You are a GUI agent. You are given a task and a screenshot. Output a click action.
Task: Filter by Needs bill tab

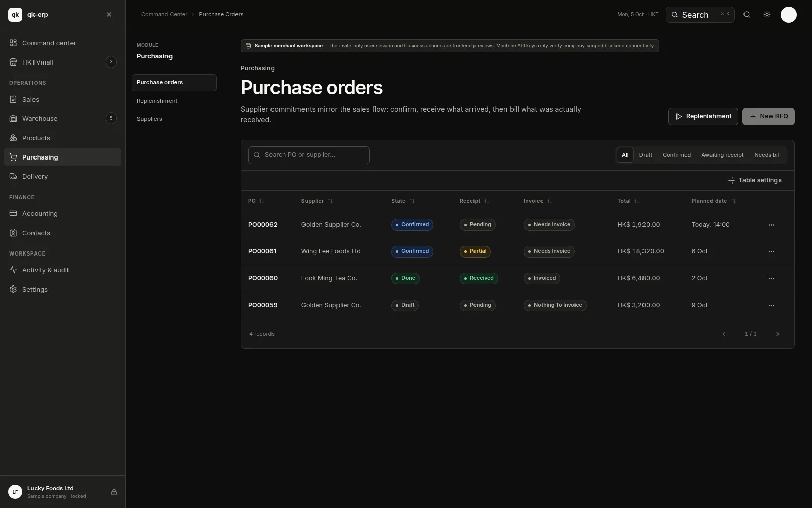(767, 155)
